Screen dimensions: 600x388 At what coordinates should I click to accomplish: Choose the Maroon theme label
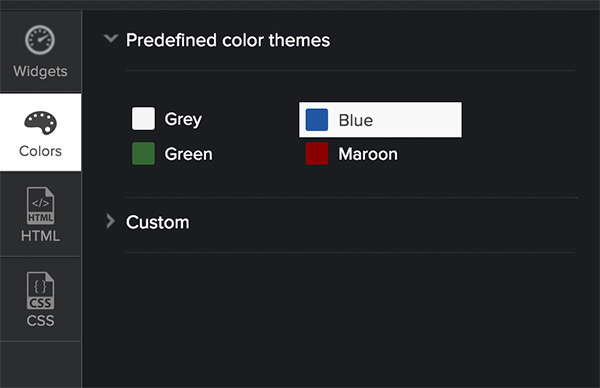pyautogui.click(x=368, y=154)
